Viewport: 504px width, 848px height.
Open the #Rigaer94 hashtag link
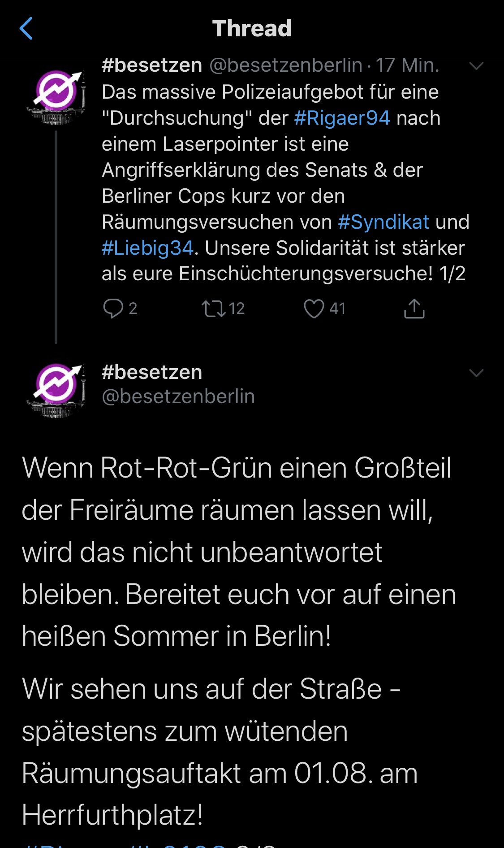coord(342,118)
